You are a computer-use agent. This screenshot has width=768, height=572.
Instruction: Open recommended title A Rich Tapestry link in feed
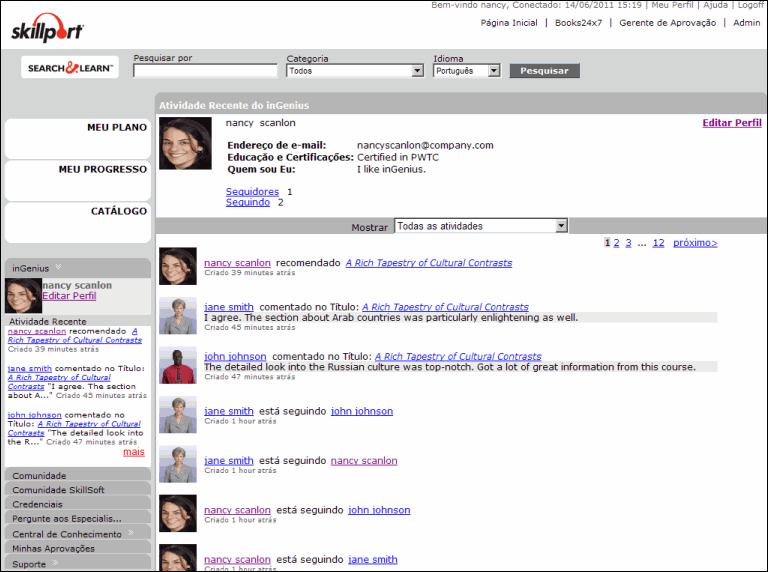pyautogui.click(x=429, y=263)
